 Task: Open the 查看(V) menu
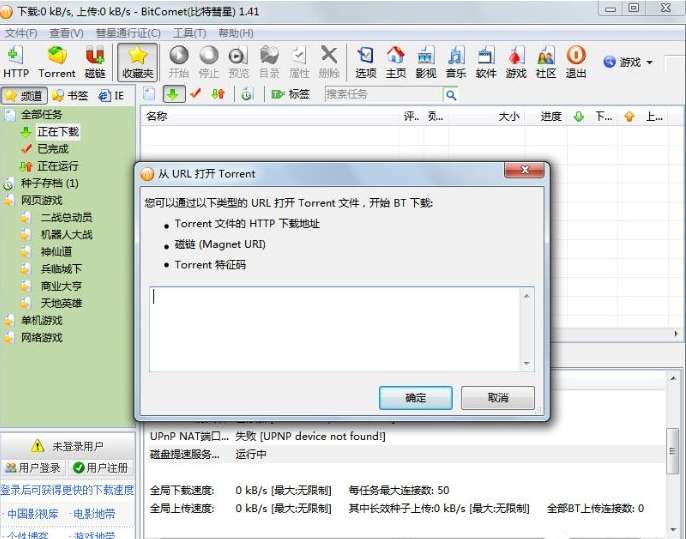click(x=66, y=33)
